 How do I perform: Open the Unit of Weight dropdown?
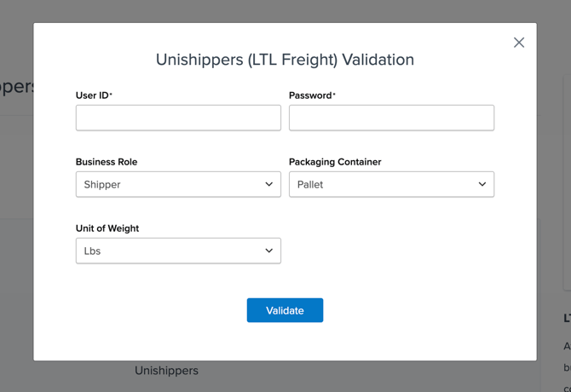click(x=178, y=251)
